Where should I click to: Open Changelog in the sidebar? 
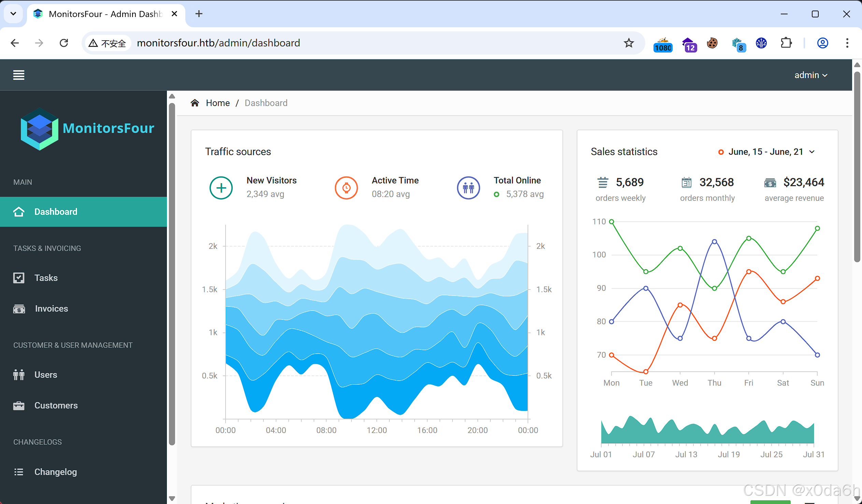[x=55, y=472]
